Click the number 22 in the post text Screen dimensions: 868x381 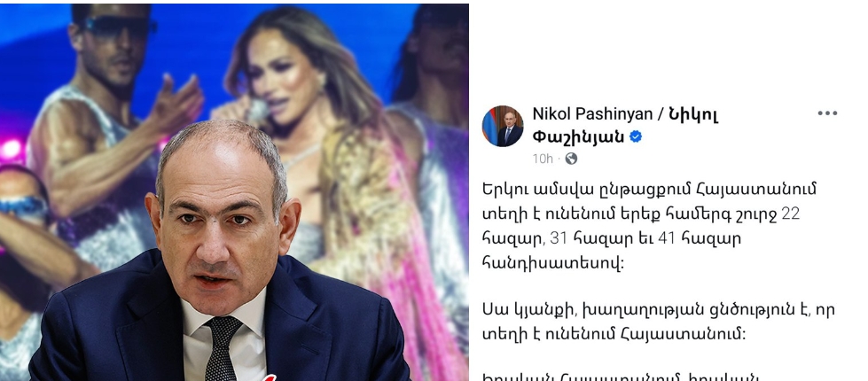[790, 214]
